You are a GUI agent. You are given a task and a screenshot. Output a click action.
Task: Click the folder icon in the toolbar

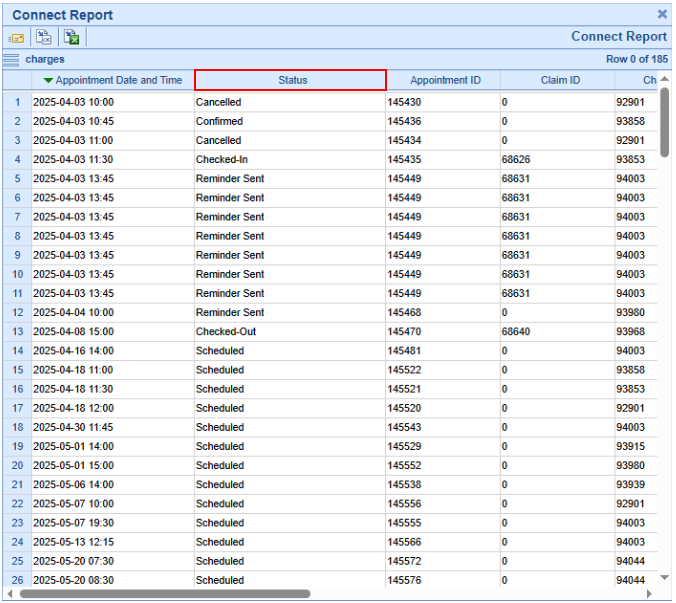[x=17, y=37]
